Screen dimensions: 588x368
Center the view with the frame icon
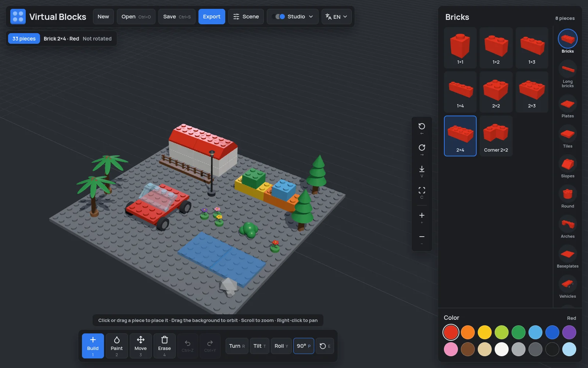(422, 193)
